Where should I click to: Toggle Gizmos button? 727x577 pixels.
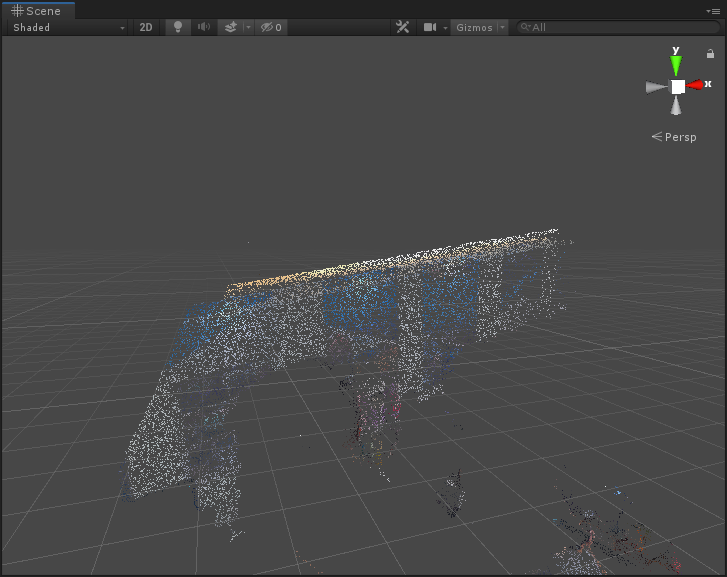click(474, 27)
